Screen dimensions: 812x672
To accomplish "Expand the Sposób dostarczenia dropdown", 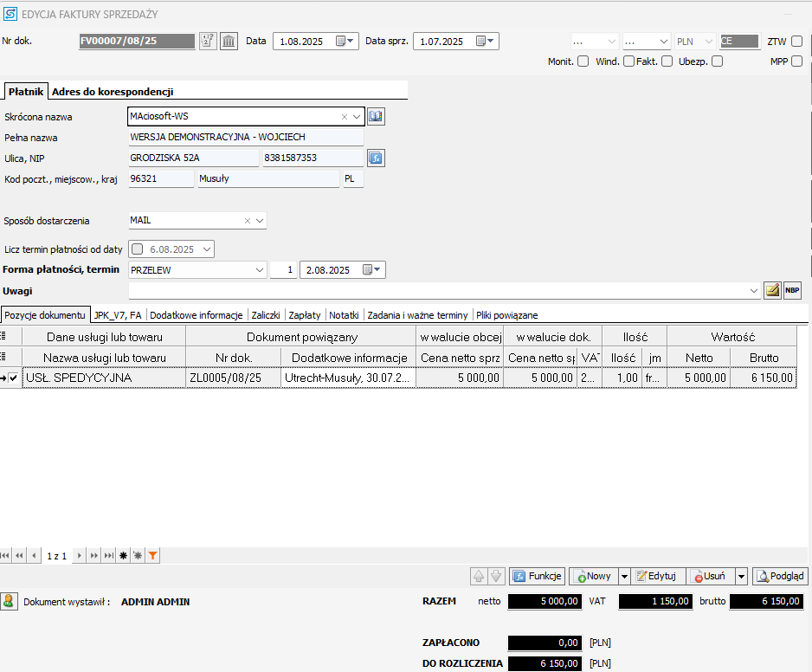I will pyautogui.click(x=260, y=221).
